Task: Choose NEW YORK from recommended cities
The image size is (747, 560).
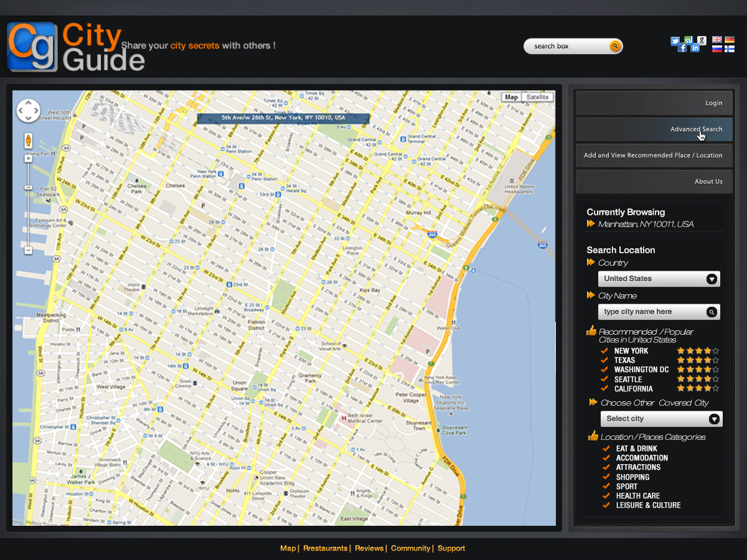Action: tap(631, 351)
